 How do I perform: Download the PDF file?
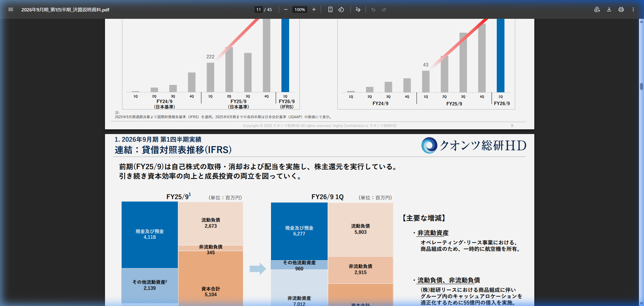(608, 9)
